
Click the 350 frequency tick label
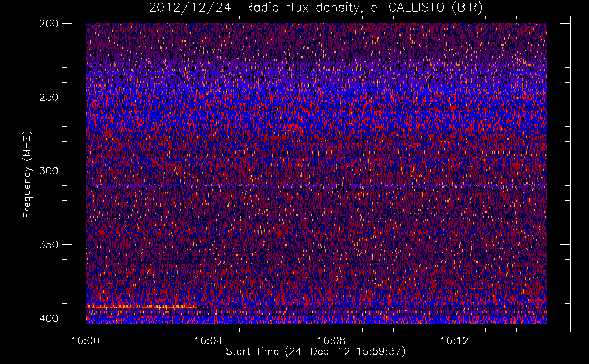[48, 244]
